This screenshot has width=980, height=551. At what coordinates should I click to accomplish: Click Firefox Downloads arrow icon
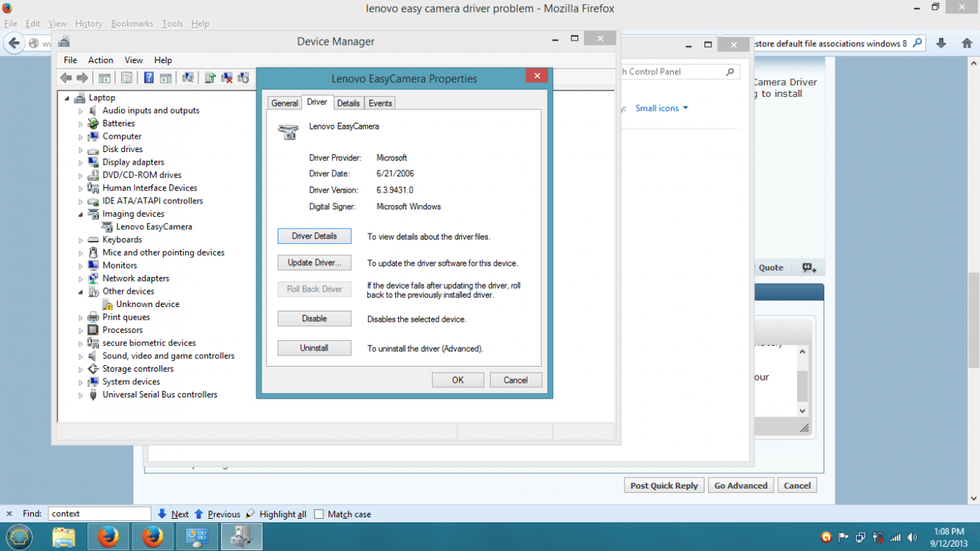pyautogui.click(x=941, y=43)
